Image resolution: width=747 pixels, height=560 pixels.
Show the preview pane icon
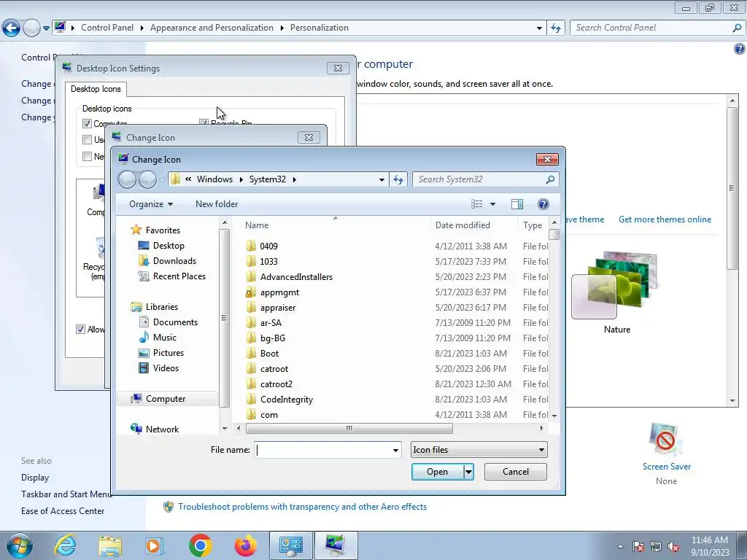tap(517, 204)
